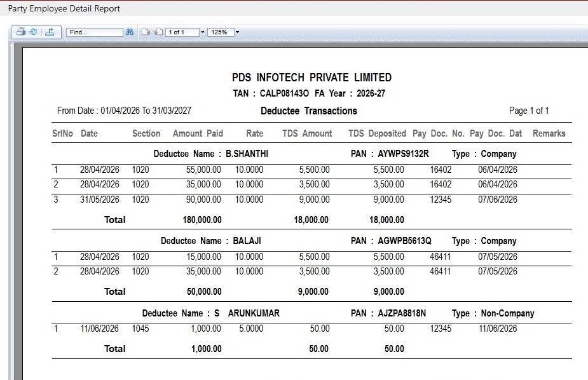Click PAN AGWPB5613Q
This screenshot has height=380, width=588.
coord(405,241)
